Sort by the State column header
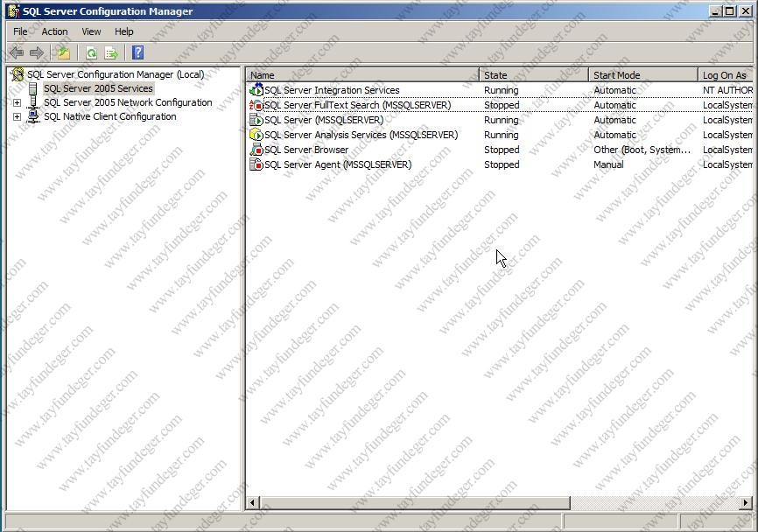The width and height of the screenshot is (758, 532). (x=534, y=75)
